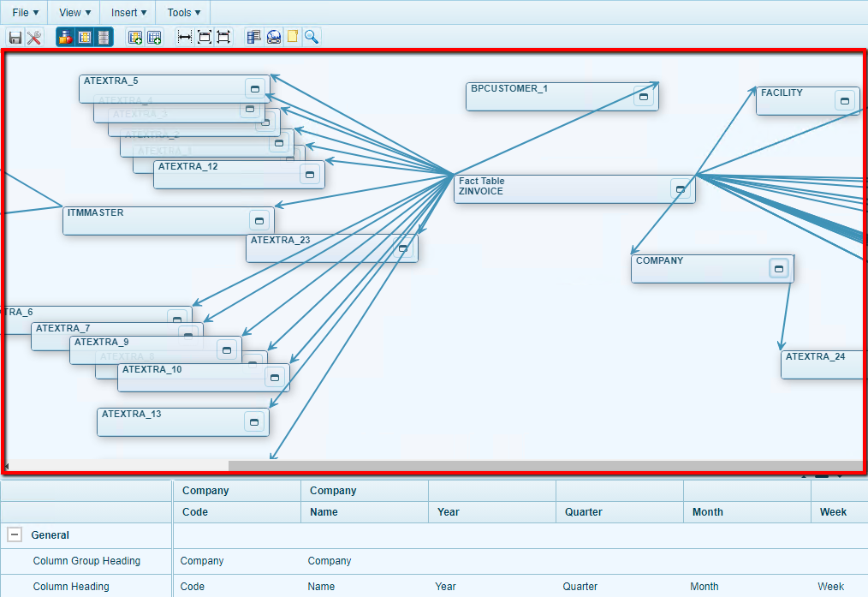The width and height of the screenshot is (868, 597).
Task: Click the server list icon in toolbar
Action: [253, 37]
